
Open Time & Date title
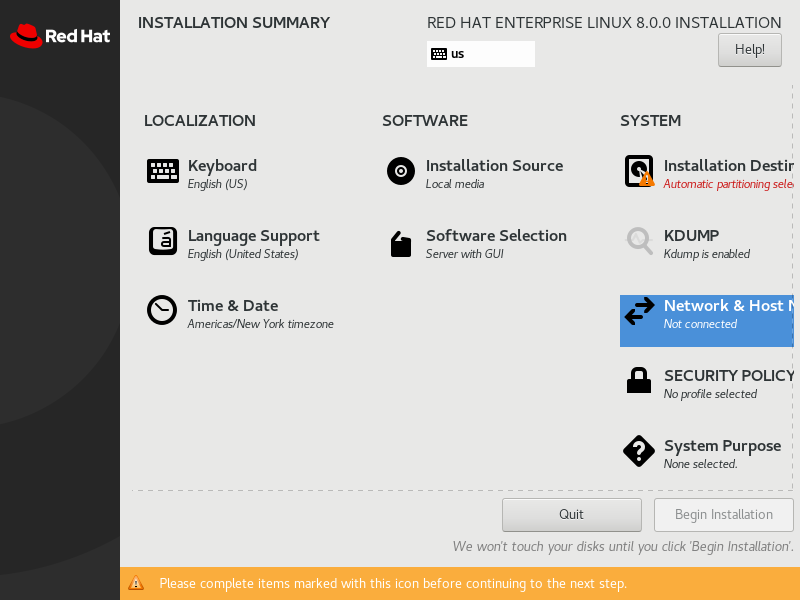tap(233, 306)
